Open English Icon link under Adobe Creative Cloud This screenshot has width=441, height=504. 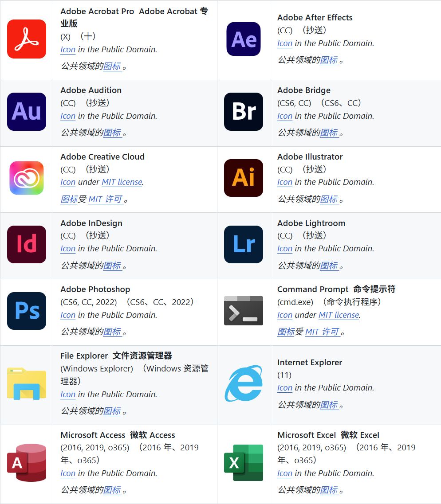coord(68,182)
